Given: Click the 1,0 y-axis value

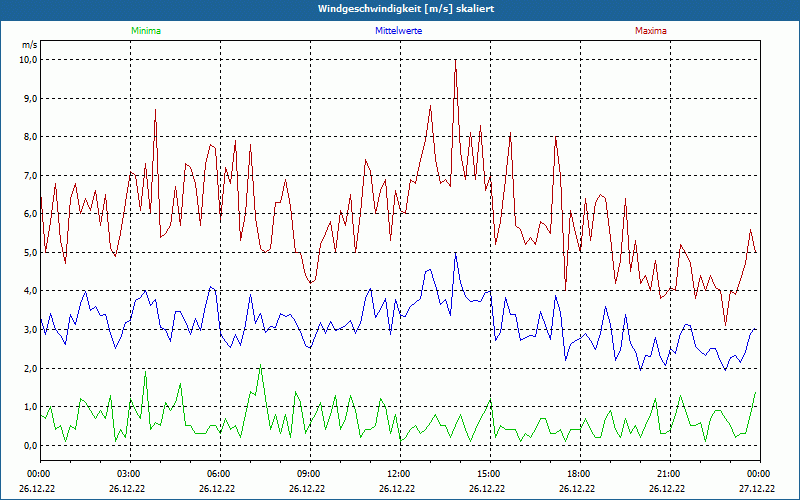Looking at the screenshot, I should (31, 407).
